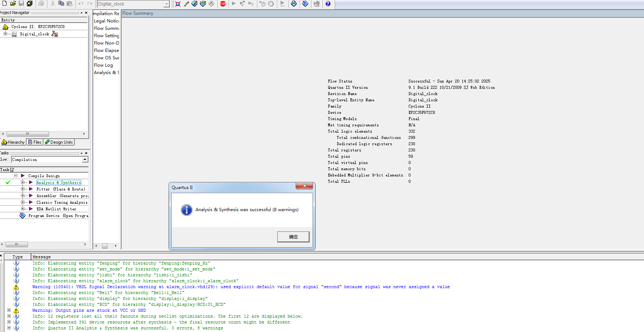The width and height of the screenshot is (644, 332).
Task: Collapse the Compile Design task
Action: [x=15, y=176]
